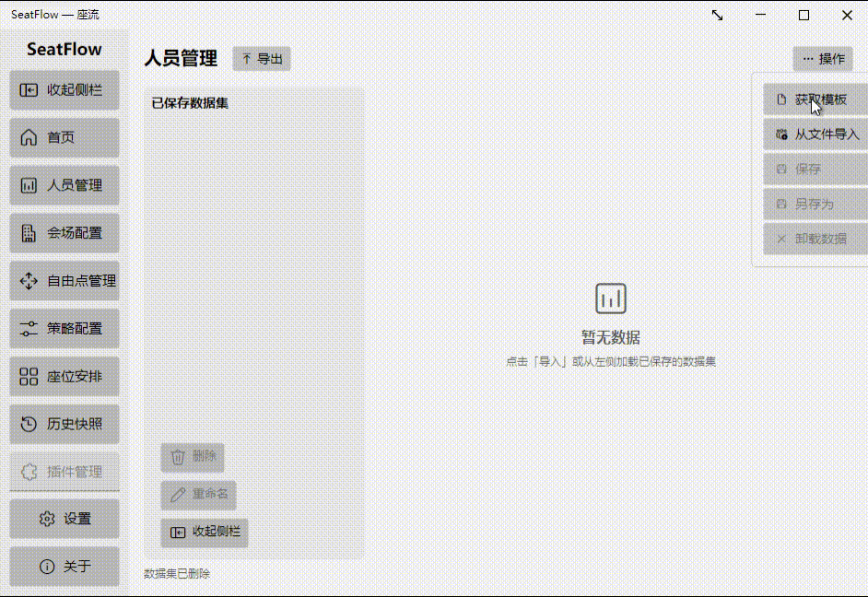Click the X icon beside 卸载数据
868x597 pixels.
pos(781,239)
